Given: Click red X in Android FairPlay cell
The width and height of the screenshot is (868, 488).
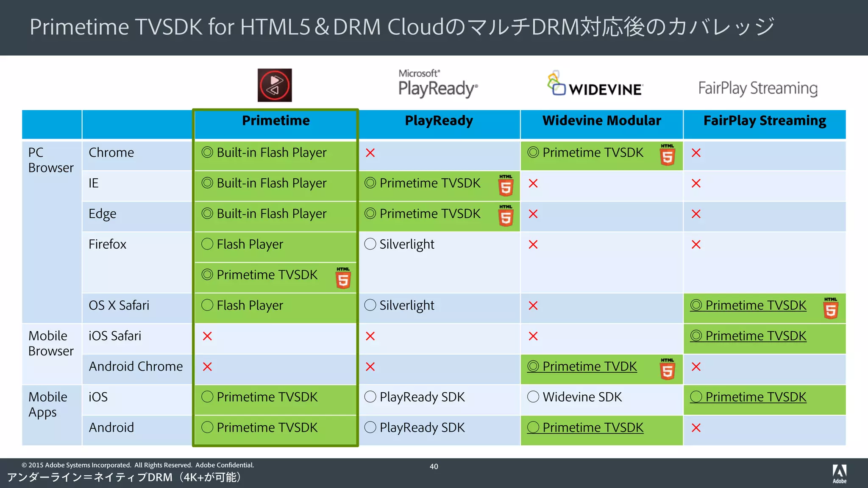Looking at the screenshot, I should click(x=696, y=428).
